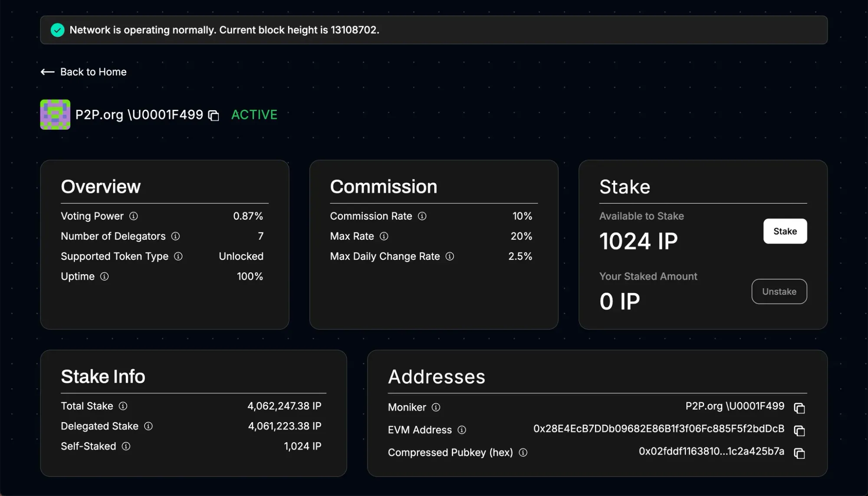Viewport: 868px width, 496px height.
Task: Click info icon next to EVM Address
Action: click(462, 430)
